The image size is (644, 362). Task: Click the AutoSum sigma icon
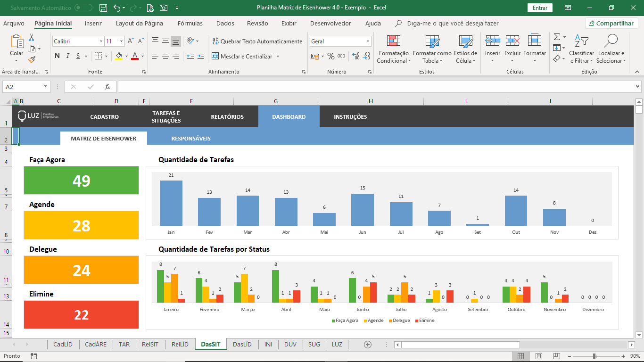(x=557, y=37)
